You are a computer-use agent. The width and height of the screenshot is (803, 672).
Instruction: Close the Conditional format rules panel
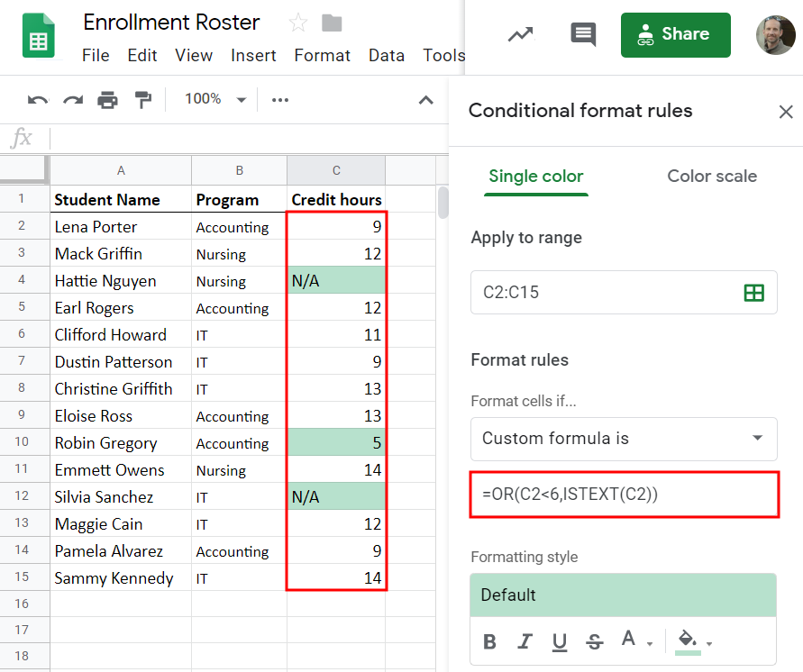coord(786,112)
